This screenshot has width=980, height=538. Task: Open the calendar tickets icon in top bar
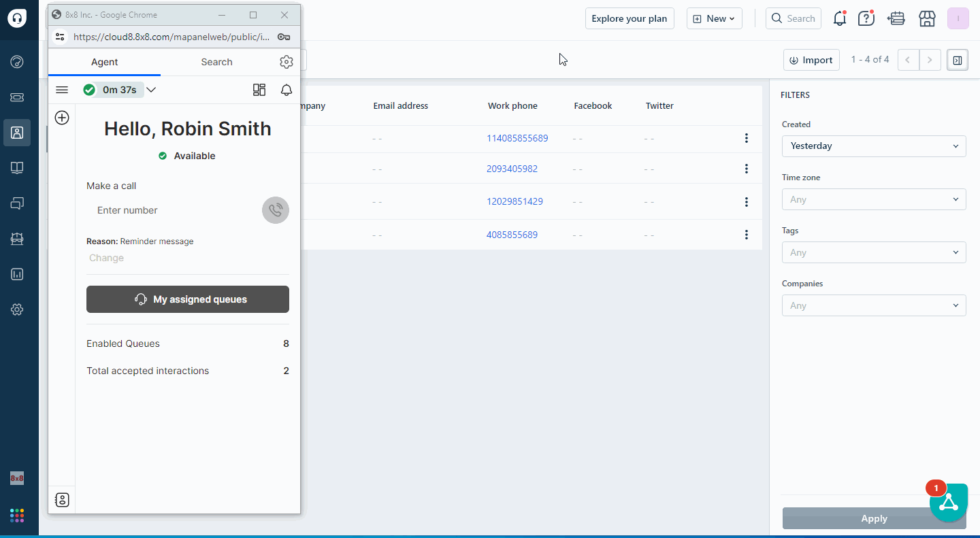896,18
